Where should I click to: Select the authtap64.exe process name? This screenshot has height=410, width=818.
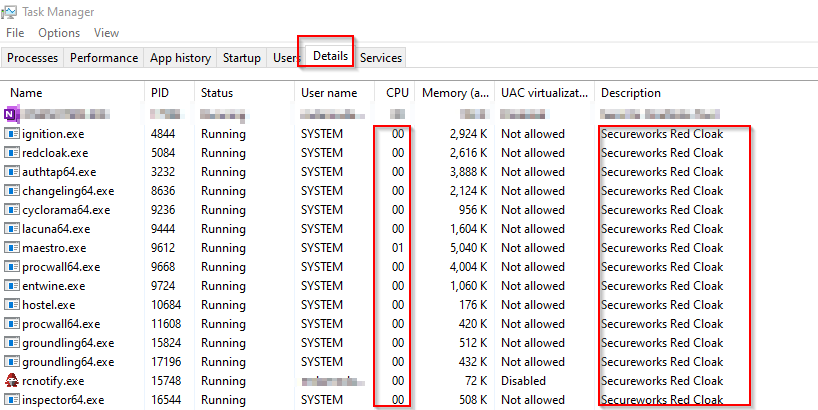pyautogui.click(x=59, y=172)
